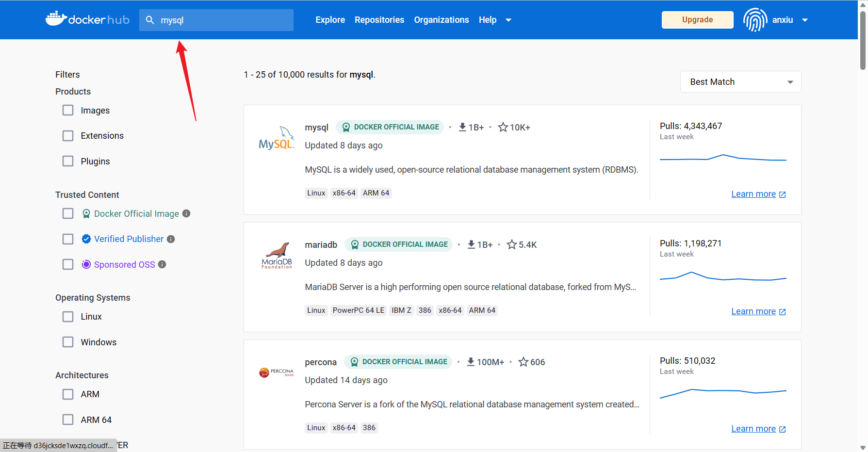The height and width of the screenshot is (452, 868).
Task: Open the anxiu fingerprint avatar
Action: tap(755, 20)
